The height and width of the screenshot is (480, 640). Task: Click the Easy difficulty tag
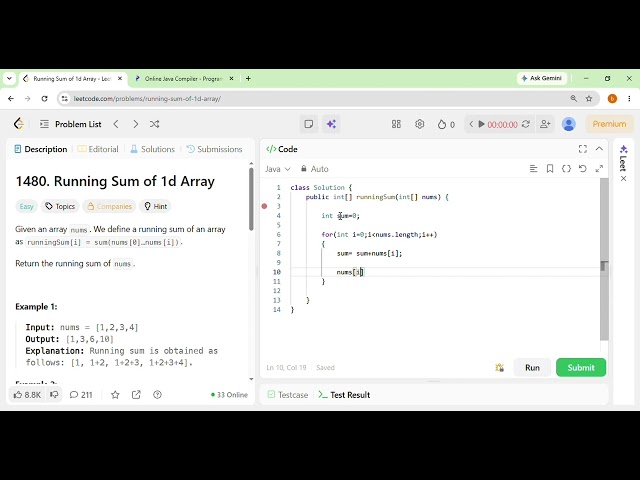click(27, 207)
